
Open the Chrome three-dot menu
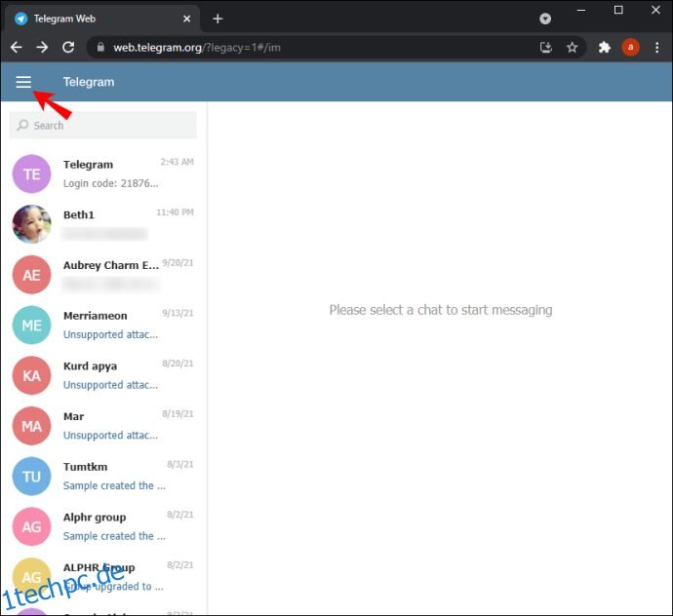click(657, 47)
